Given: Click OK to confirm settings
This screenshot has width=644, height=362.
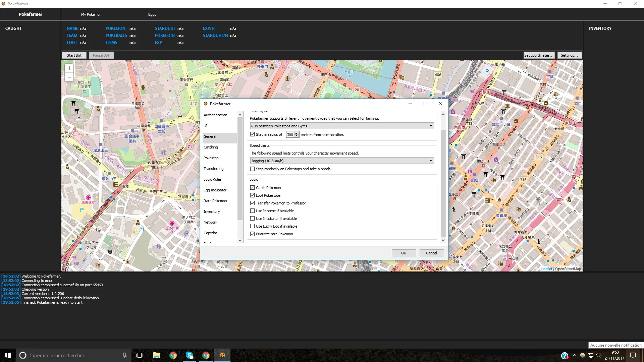Looking at the screenshot, I should click(404, 253).
